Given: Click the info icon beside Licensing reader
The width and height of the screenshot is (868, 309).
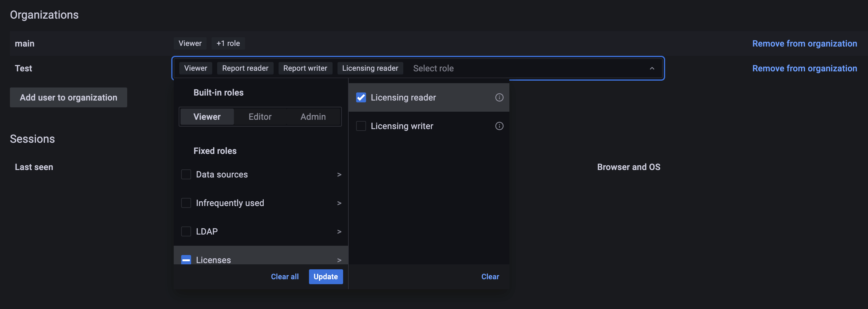Looking at the screenshot, I should 499,97.
